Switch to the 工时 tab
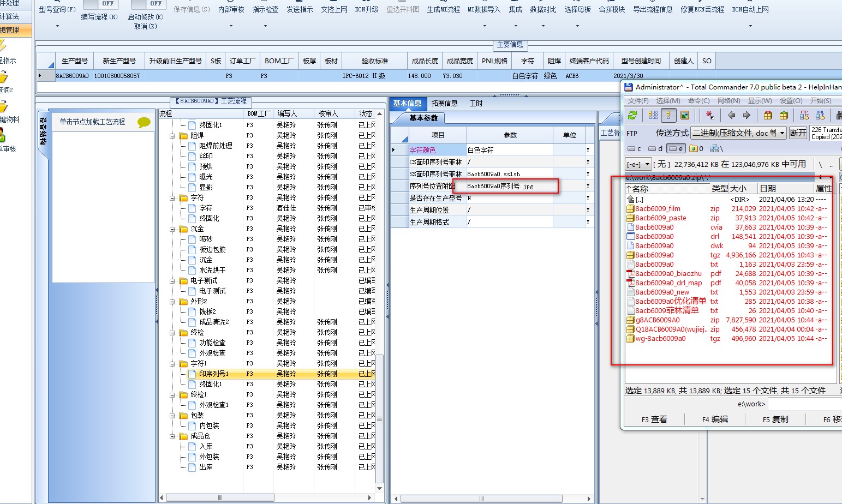Viewport: 842px width, 504px height. [476, 103]
